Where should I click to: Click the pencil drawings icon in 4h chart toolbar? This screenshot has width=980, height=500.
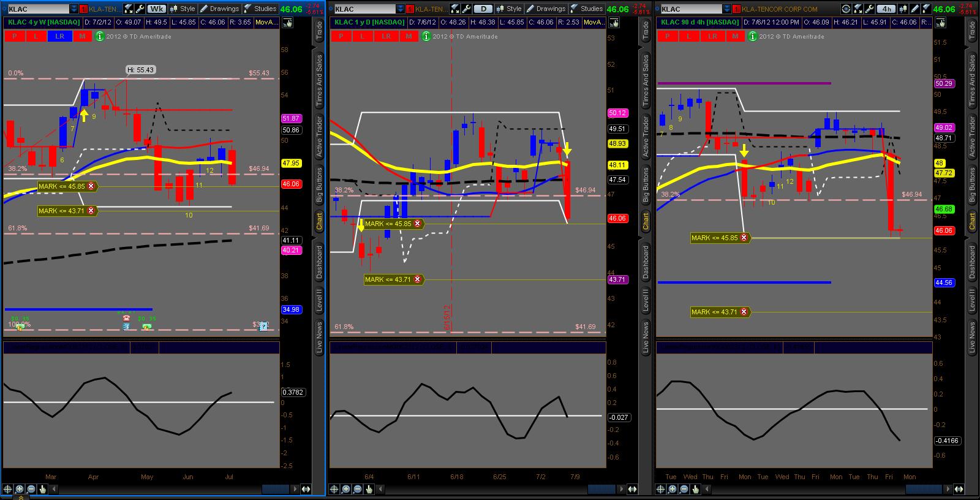(x=913, y=9)
